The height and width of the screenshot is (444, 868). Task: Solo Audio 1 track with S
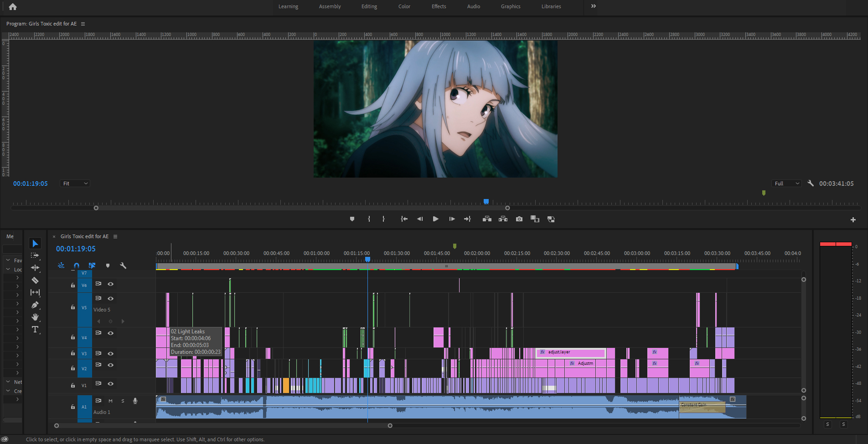pyautogui.click(x=123, y=401)
